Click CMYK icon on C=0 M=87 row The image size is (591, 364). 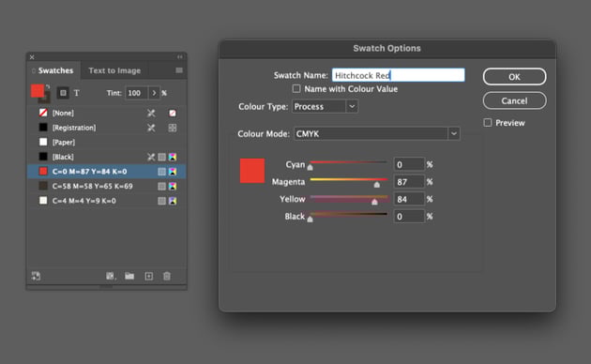[x=173, y=172]
